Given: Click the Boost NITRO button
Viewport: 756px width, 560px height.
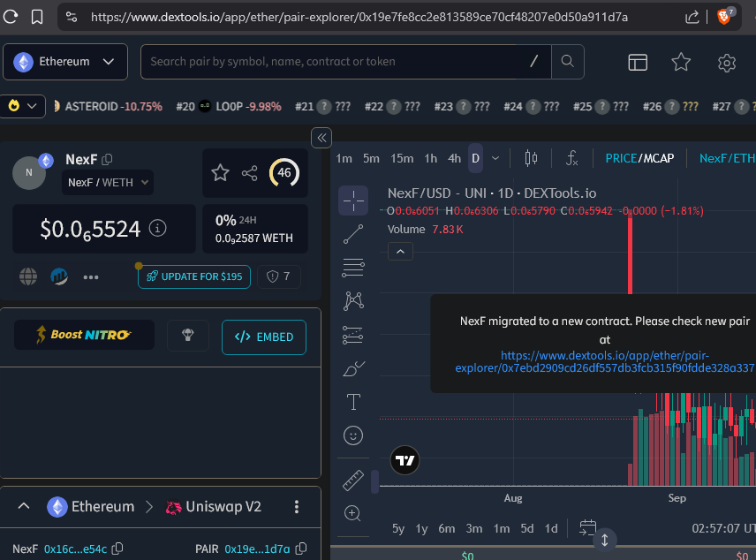Looking at the screenshot, I should pyautogui.click(x=85, y=335).
